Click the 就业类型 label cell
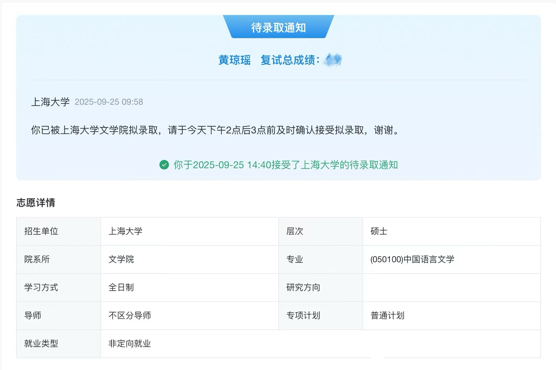This screenshot has width=556, height=370. pos(59,343)
